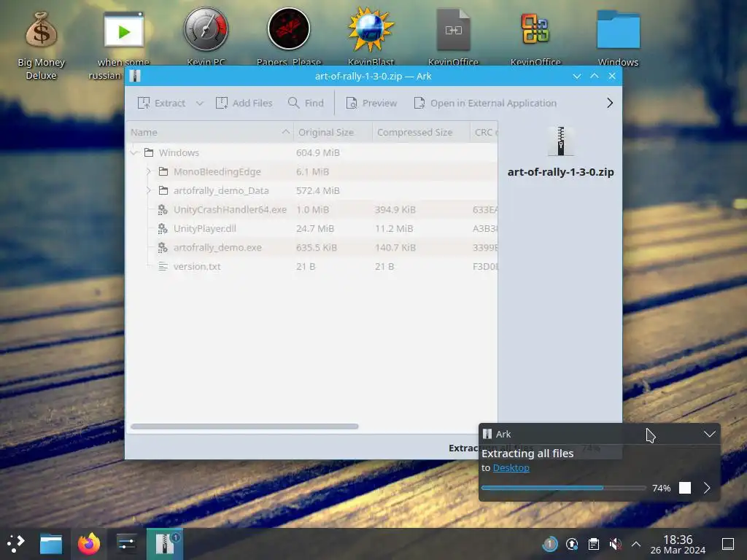Keep Ark window below others arrow
The height and width of the screenshot is (560, 747).
point(577,76)
